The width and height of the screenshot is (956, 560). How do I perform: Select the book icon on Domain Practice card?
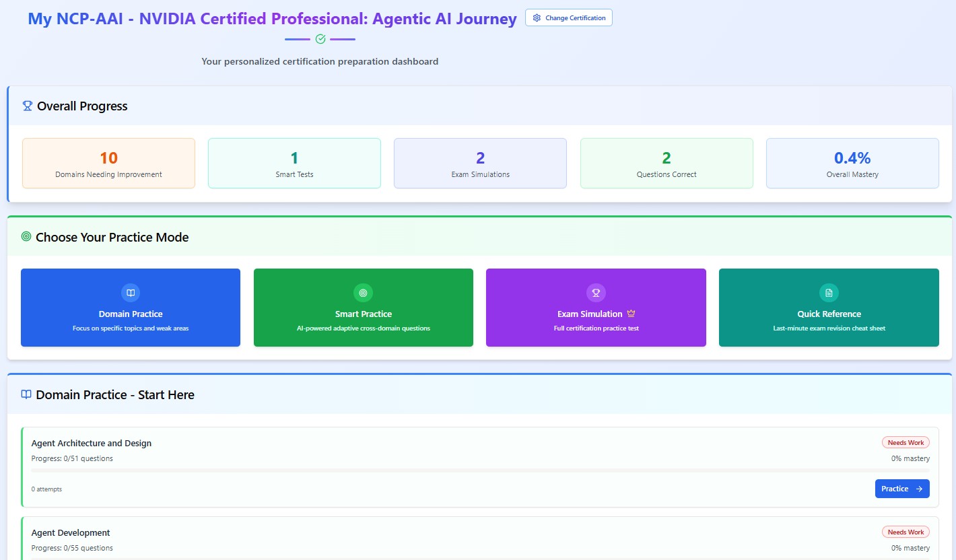[x=130, y=293]
